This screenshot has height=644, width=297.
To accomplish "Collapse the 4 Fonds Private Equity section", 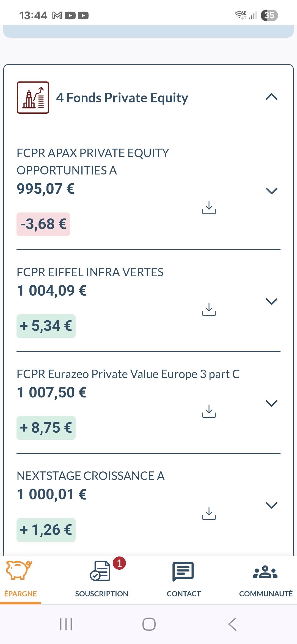I will [x=272, y=97].
